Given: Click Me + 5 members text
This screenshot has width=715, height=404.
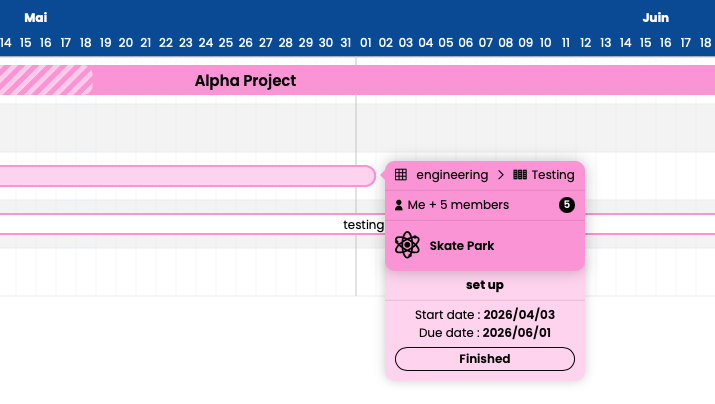Looking at the screenshot, I should pos(458,205).
